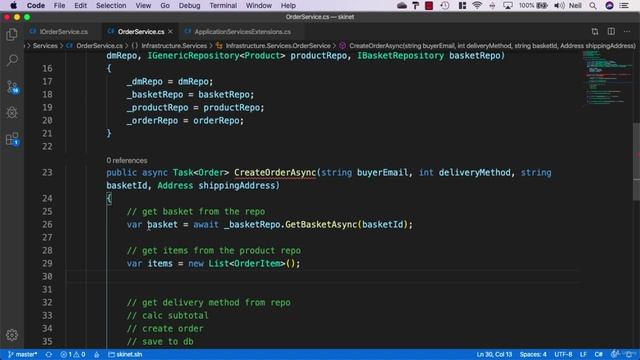Click the CreateOrderAsync method breadcrumb
640x360 pixels.
click(x=487, y=46)
